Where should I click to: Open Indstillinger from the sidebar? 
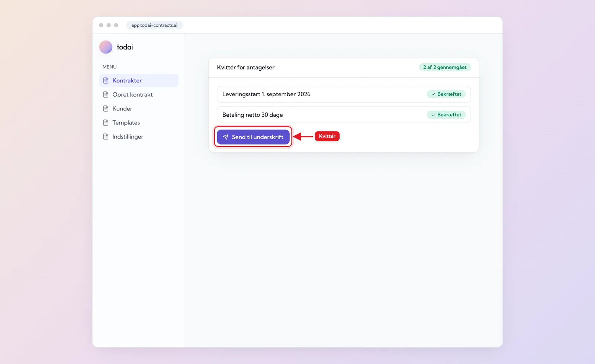click(139, 137)
